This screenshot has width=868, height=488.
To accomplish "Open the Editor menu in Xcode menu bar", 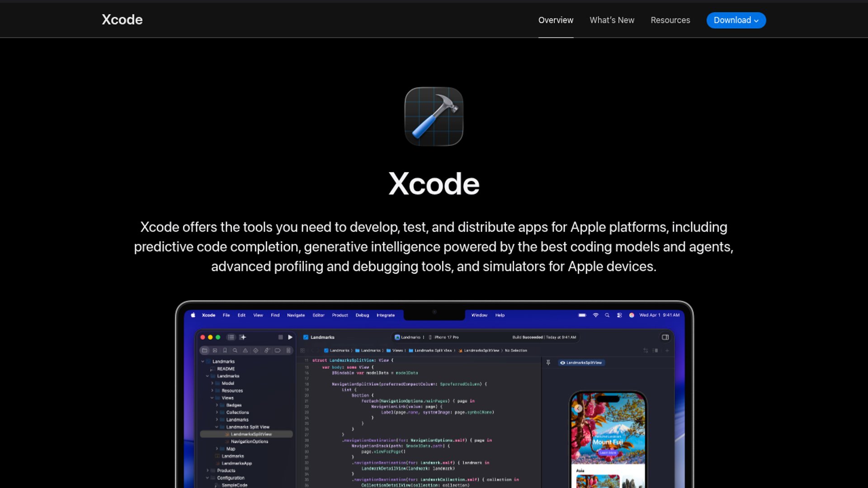I will click(x=318, y=315).
